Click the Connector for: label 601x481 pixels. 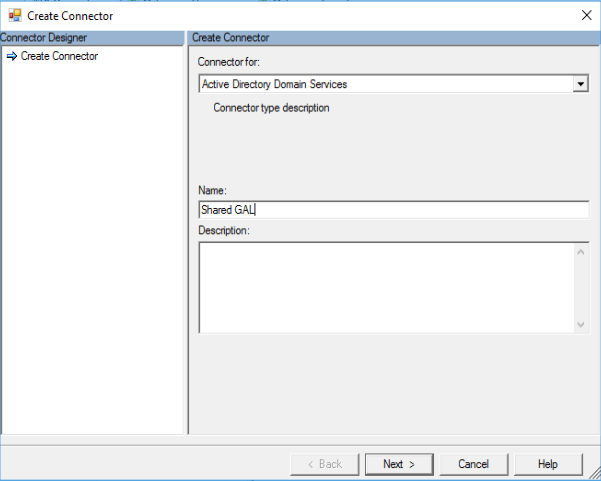[x=229, y=63]
